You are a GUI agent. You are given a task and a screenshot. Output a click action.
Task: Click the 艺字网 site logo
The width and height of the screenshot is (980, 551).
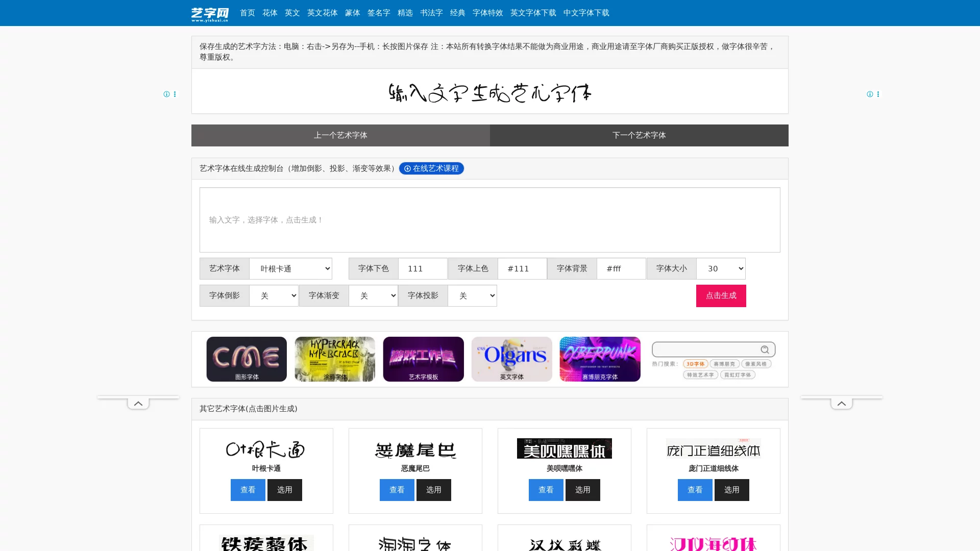click(210, 13)
